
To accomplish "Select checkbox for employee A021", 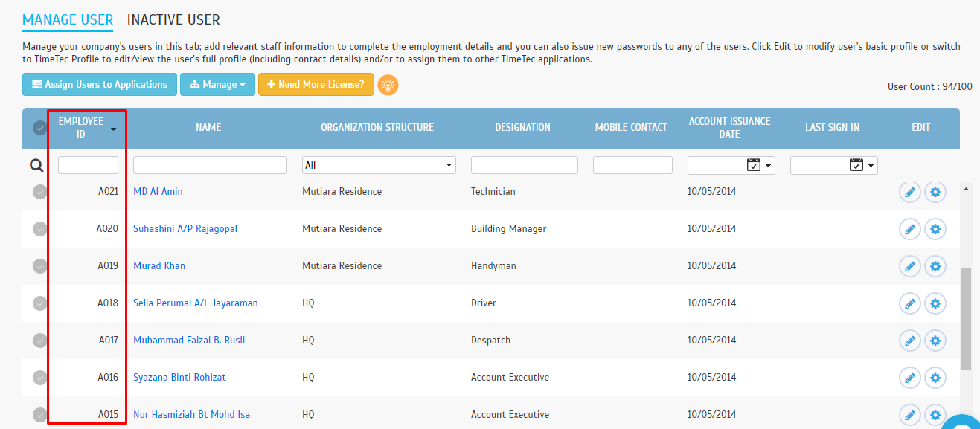I will tap(39, 192).
